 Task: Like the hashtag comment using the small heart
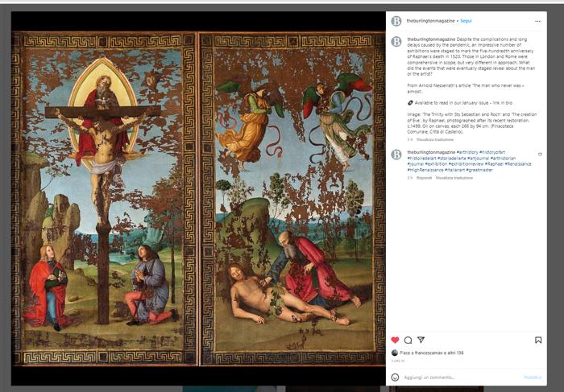540,154
